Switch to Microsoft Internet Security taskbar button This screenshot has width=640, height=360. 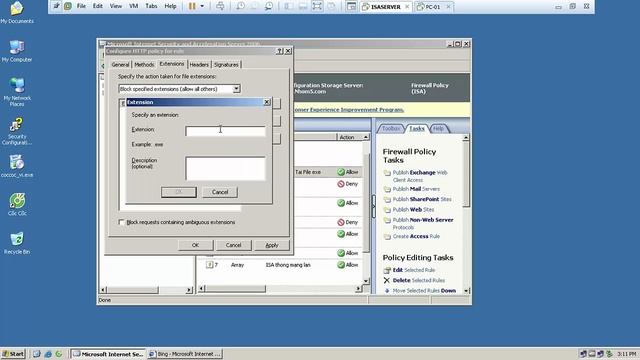(108, 354)
